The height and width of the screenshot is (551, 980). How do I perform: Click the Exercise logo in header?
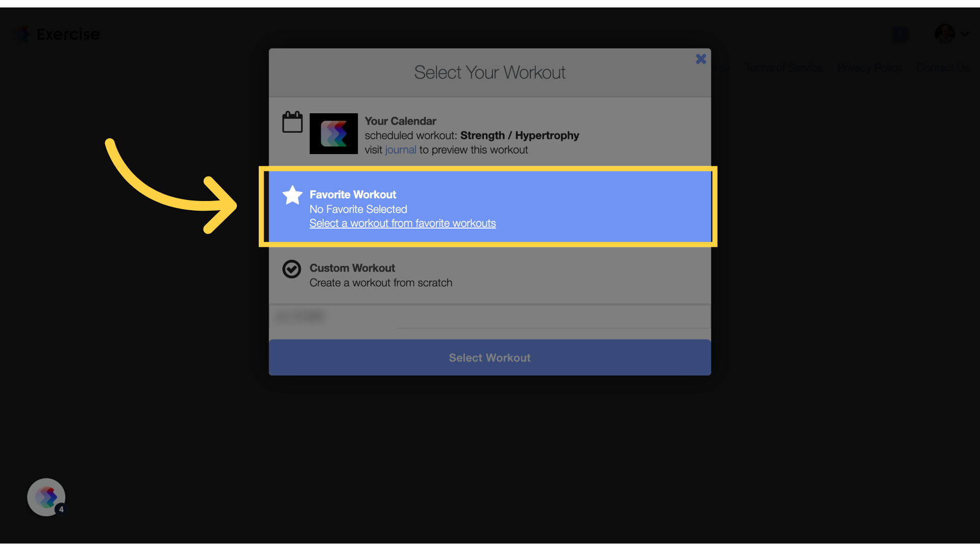coord(57,34)
